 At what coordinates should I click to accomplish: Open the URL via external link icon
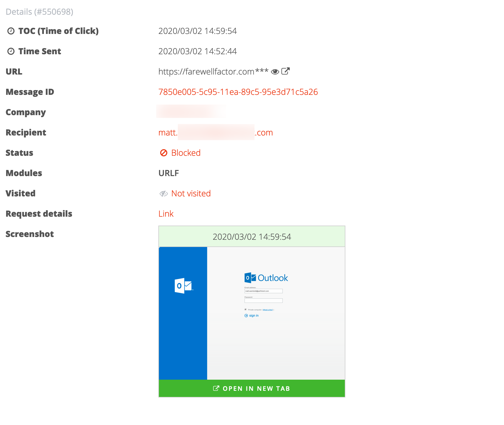[x=285, y=71]
